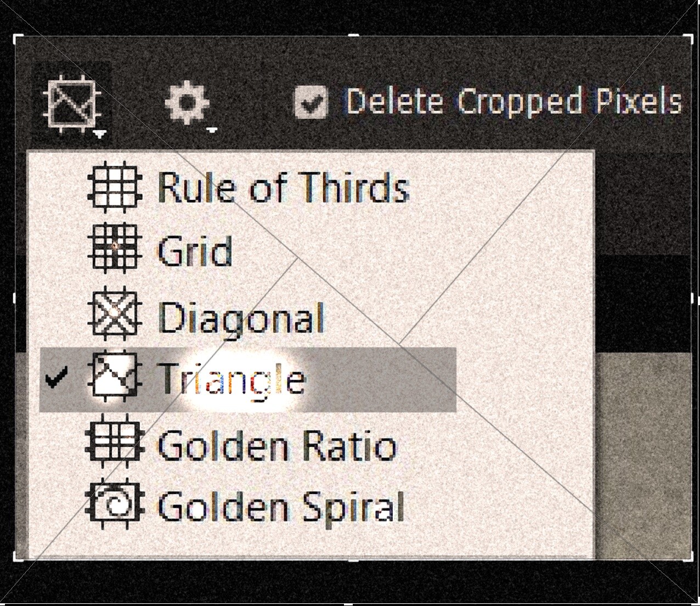
Task: Click the checkmark beside Triangle
Action: point(57,378)
